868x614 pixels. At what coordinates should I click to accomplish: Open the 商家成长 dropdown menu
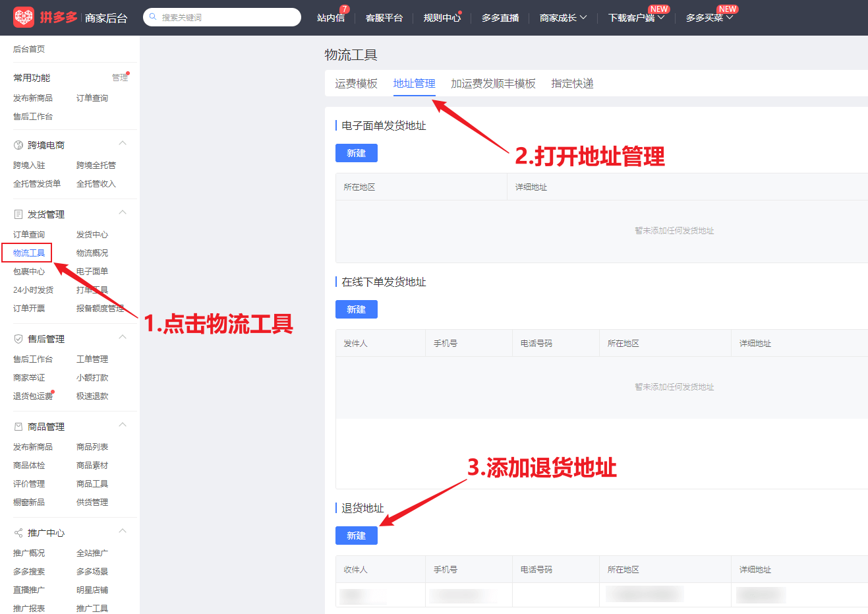(563, 18)
